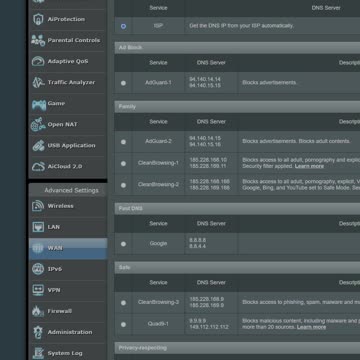Go to the Firewall label
360x360 pixels.
[x=60, y=311]
